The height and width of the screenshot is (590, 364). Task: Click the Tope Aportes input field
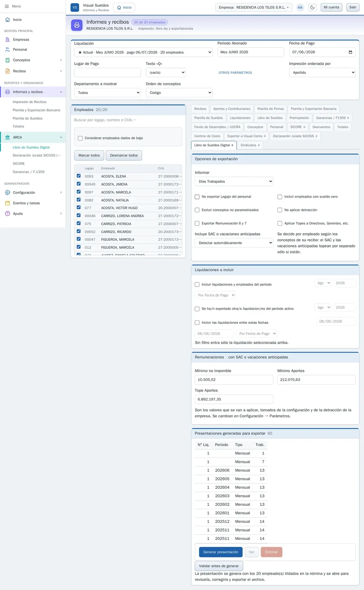234,399
